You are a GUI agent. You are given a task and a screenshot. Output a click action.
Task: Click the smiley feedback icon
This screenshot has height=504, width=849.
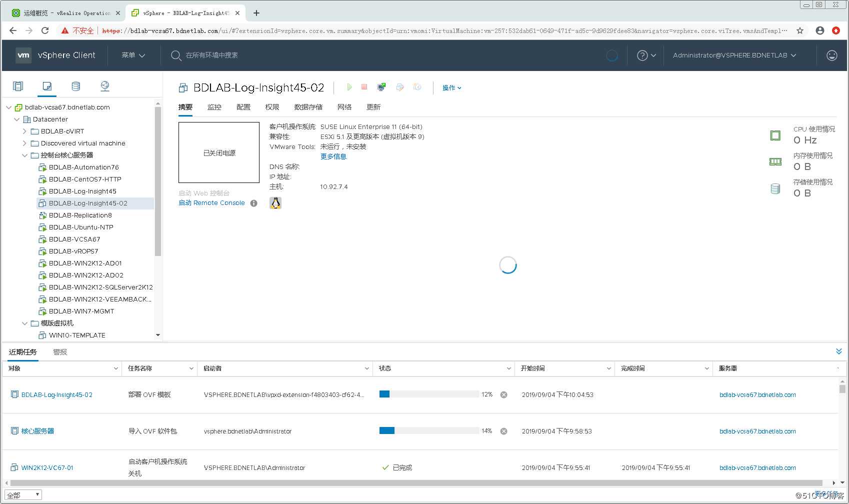(x=832, y=55)
